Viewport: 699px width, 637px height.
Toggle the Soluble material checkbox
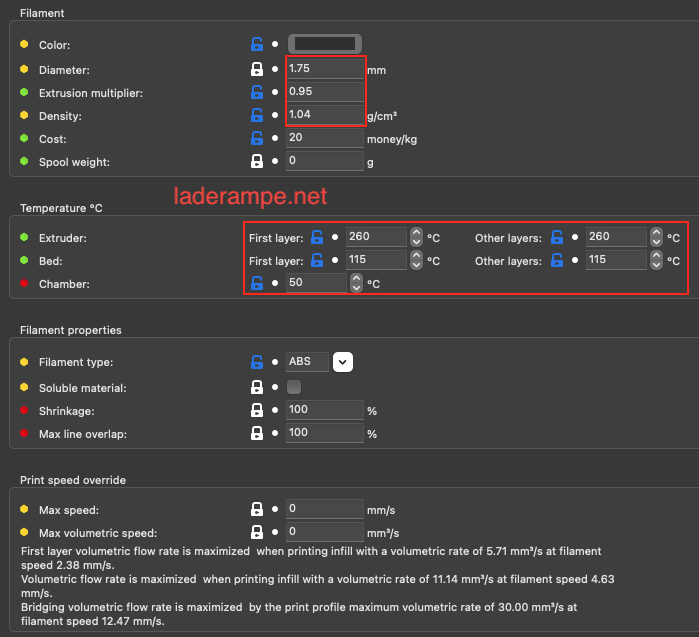click(294, 387)
